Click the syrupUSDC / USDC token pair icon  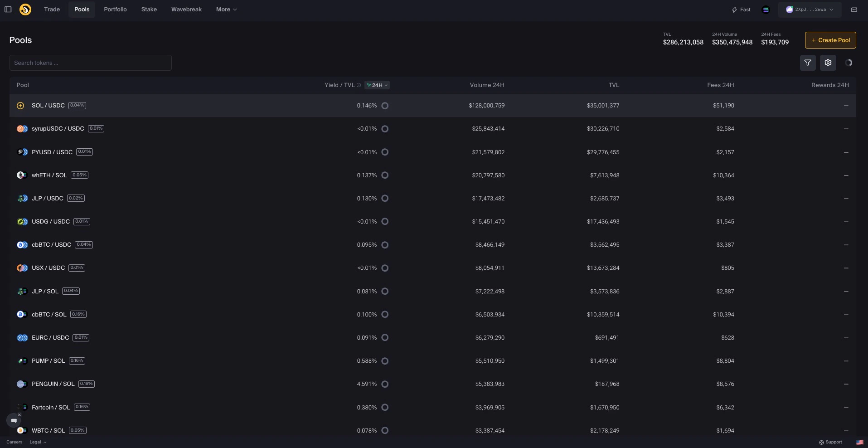coord(22,129)
